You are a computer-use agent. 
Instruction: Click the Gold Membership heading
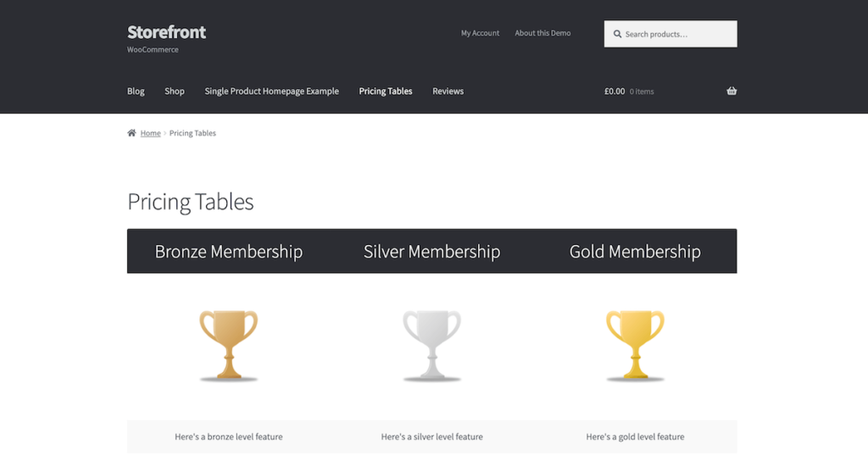tap(635, 252)
